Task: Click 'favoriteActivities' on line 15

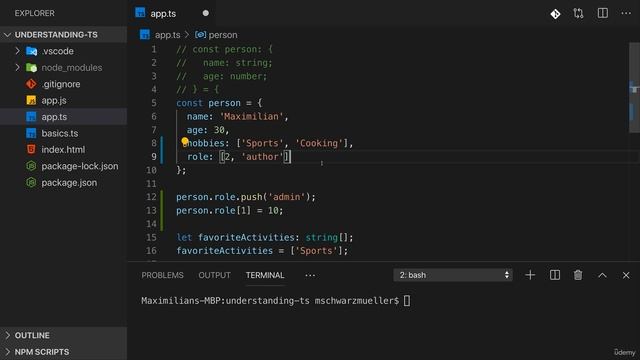Action: (x=246, y=237)
